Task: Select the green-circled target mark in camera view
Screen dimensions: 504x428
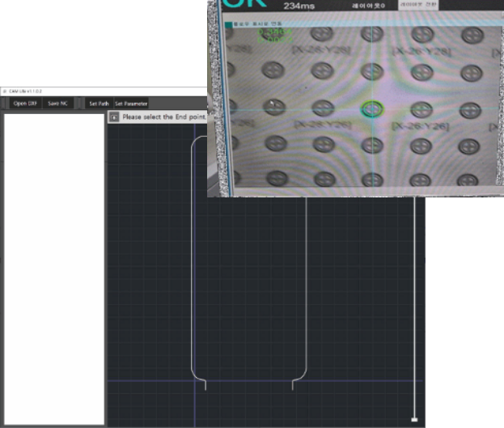Action: click(371, 108)
